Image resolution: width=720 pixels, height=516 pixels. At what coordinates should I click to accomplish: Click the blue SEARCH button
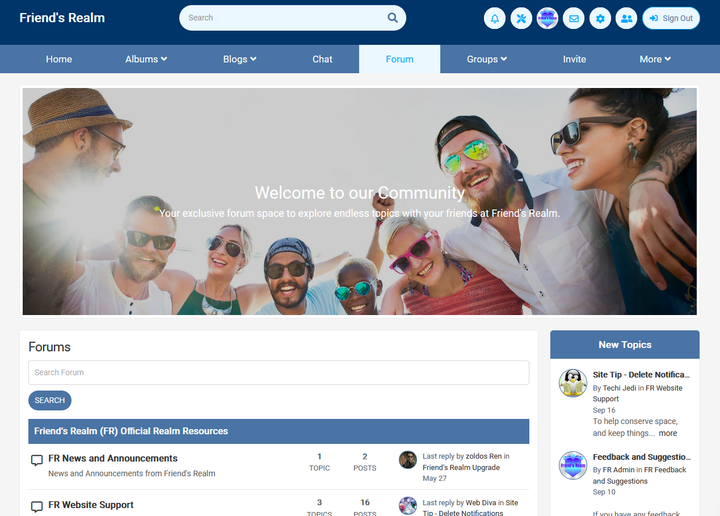pos(50,400)
